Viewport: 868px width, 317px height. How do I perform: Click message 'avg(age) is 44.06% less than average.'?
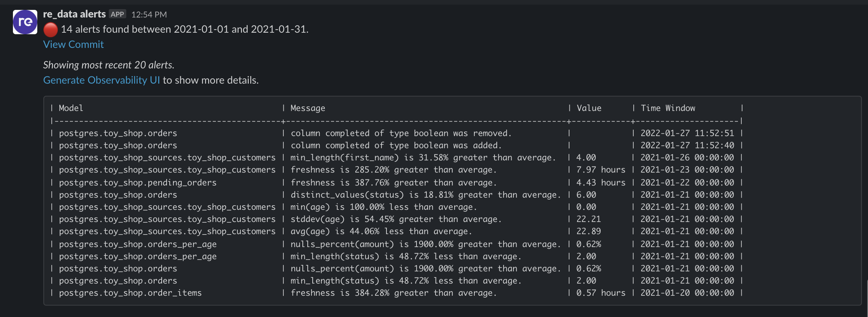381,231
